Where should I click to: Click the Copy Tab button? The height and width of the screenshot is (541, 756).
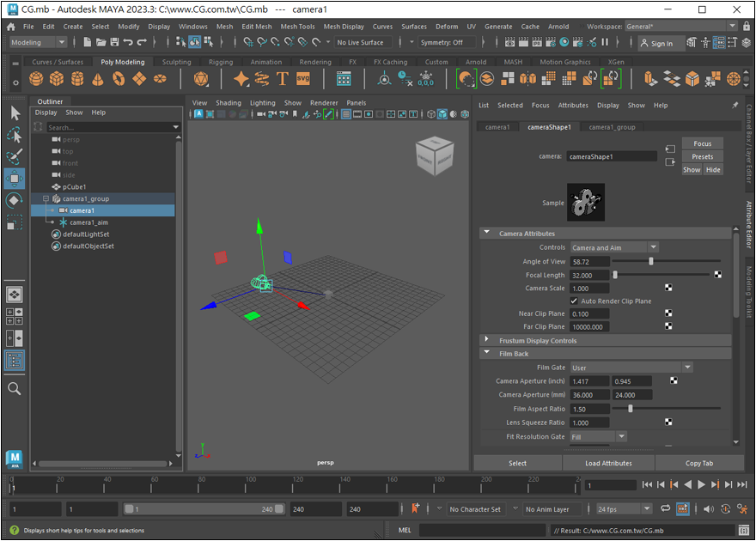(x=699, y=463)
